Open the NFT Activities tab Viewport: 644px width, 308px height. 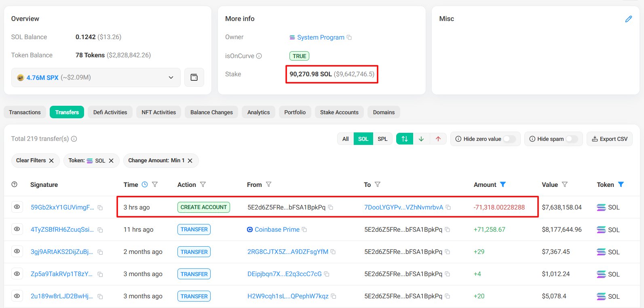point(158,112)
